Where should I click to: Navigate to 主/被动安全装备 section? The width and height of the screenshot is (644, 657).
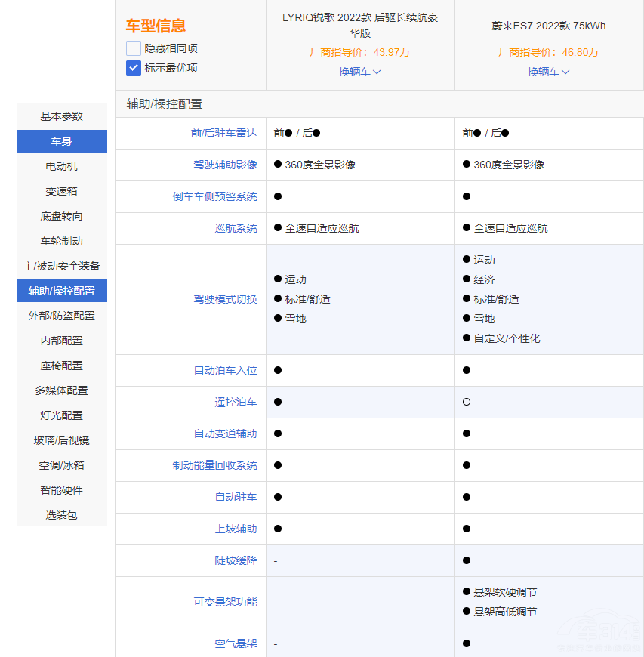[x=62, y=266]
